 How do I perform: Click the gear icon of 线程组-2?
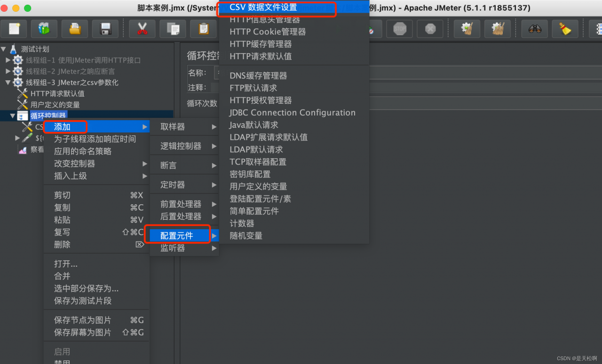18,71
